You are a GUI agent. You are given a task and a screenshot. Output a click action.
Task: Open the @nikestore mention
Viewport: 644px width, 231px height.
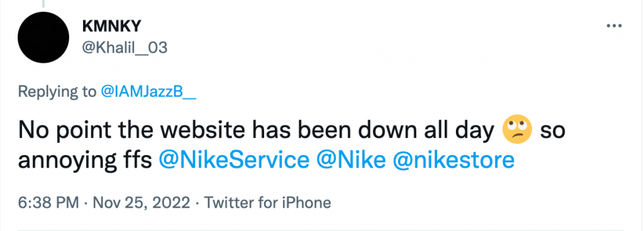tap(454, 160)
